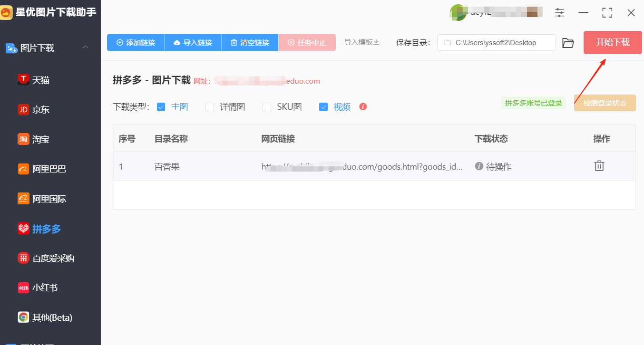Screen dimensions: 644x345
Task: Toggle fullscreen with the maximize icon
Action: [x=607, y=13]
